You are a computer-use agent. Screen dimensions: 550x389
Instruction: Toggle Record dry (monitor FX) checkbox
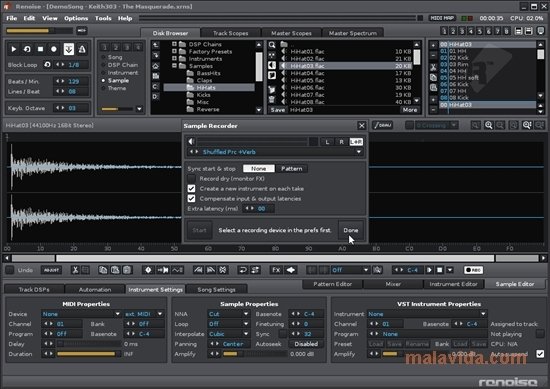[192, 179]
